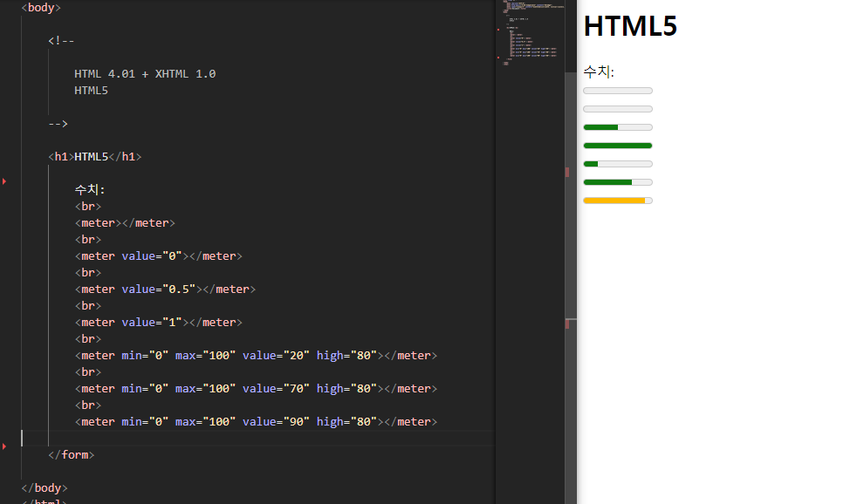Click the upper red gutter marker
Viewport: 864px width, 504px height.
[4, 181]
